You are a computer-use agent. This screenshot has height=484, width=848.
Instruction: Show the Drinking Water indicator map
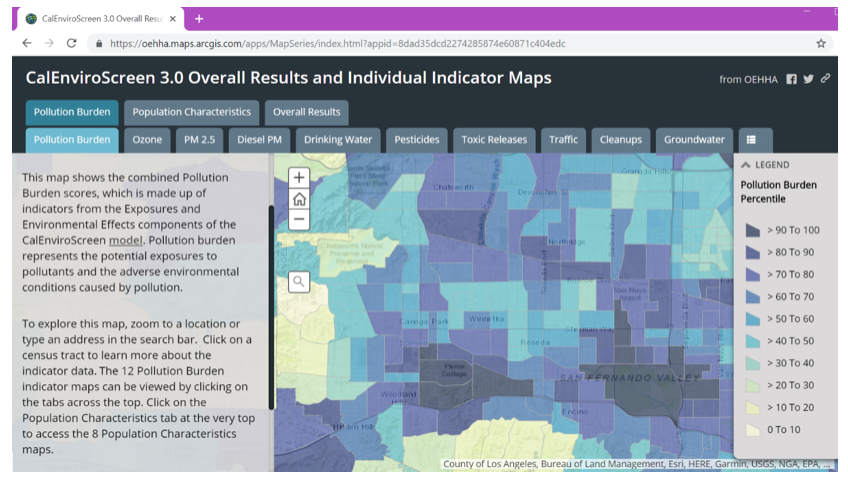[338, 140]
